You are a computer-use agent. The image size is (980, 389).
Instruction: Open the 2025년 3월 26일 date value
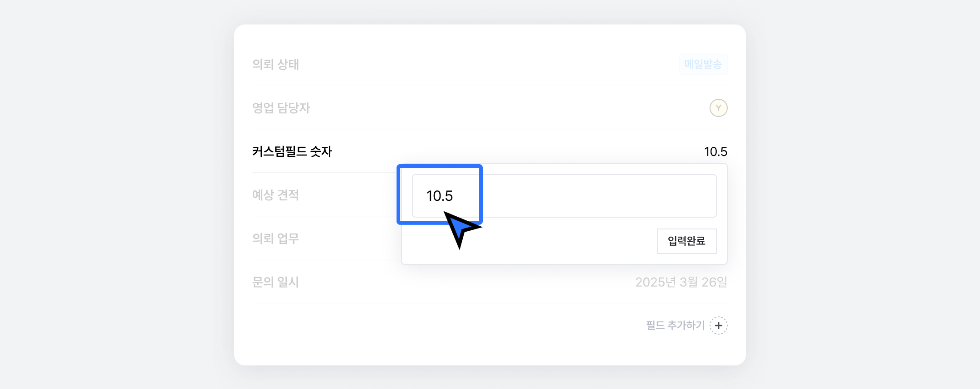click(681, 282)
